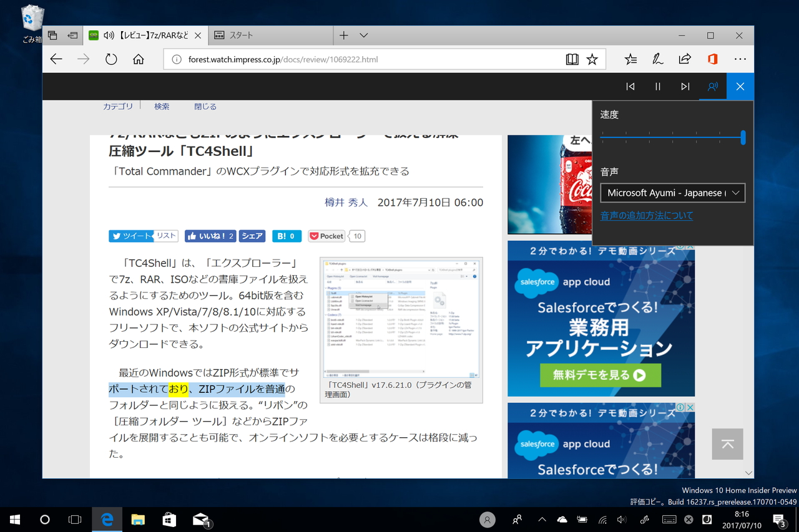Open Edge's more options menu

(x=740, y=59)
